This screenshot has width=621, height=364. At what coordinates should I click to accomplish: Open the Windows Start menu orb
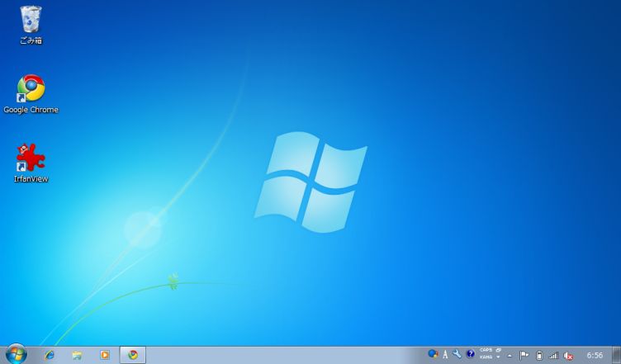(x=17, y=354)
